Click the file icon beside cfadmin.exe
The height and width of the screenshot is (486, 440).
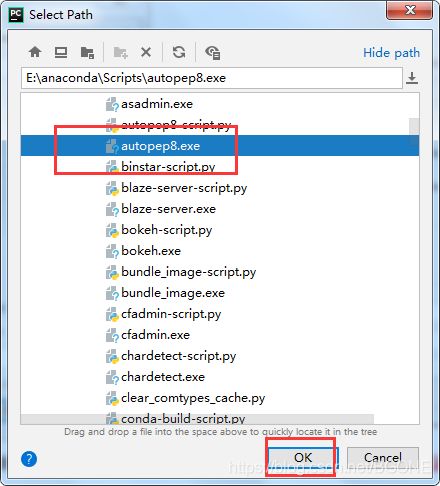(112, 335)
